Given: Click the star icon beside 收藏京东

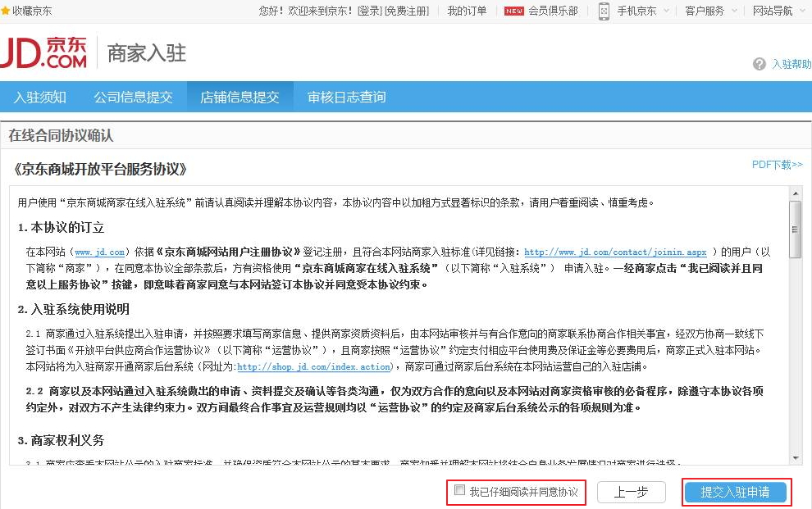Looking at the screenshot, I should pos(5,11).
